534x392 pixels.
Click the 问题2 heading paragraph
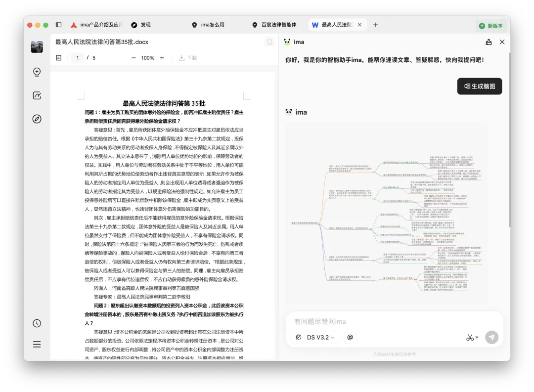[164, 314]
